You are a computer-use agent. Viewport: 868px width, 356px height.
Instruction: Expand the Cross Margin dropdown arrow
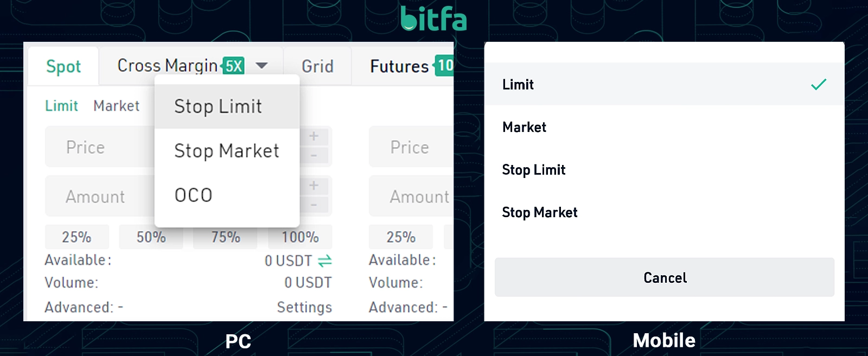pyautogui.click(x=261, y=66)
